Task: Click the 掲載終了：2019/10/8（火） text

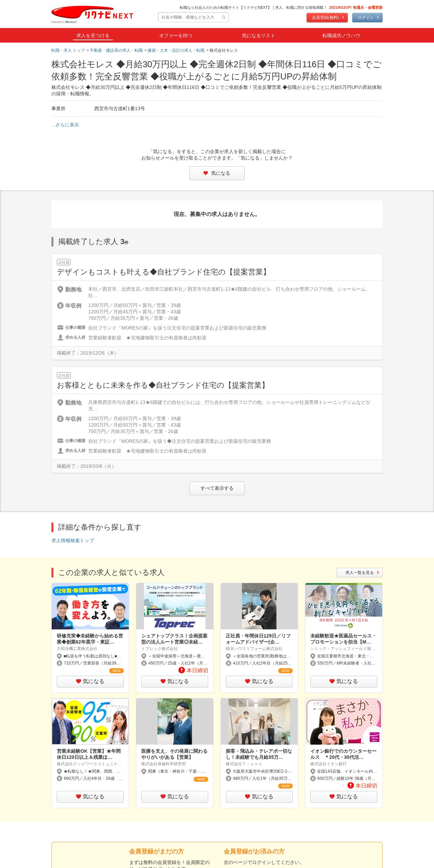Action: tap(86, 466)
